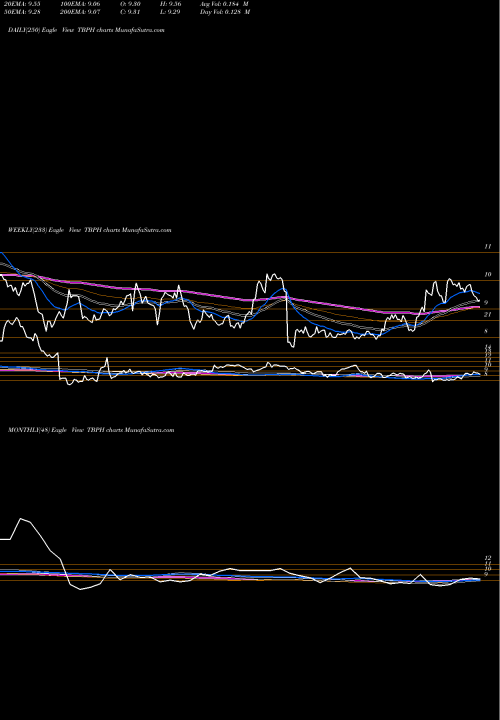This screenshot has height=720, width=500.
Task: Click the 50EMA value label
Action: coord(22,12)
